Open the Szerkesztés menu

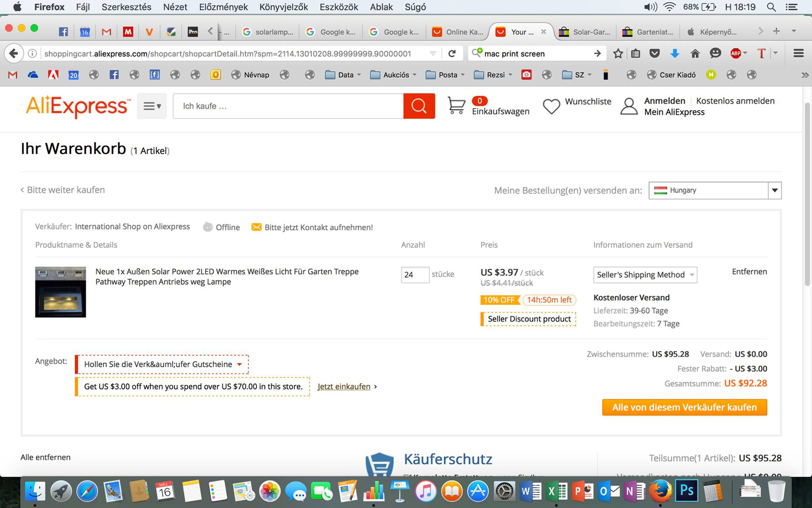[126, 7]
